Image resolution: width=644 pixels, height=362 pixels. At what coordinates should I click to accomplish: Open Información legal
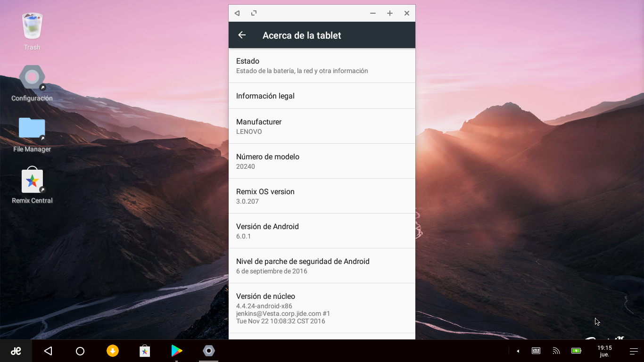pyautogui.click(x=322, y=96)
